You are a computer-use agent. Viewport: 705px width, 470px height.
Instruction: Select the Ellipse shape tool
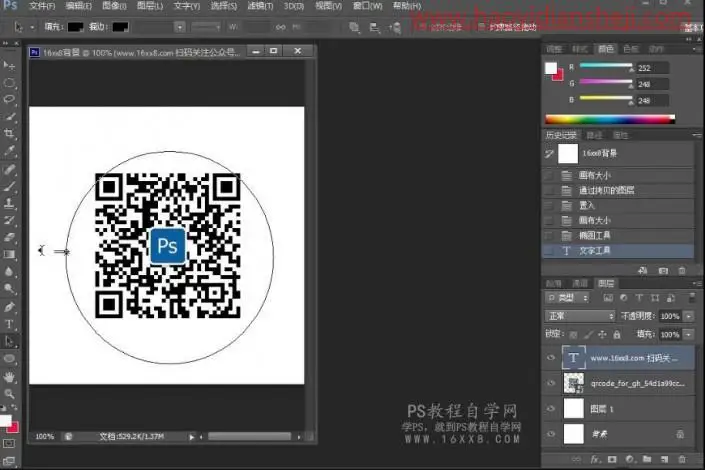9,359
